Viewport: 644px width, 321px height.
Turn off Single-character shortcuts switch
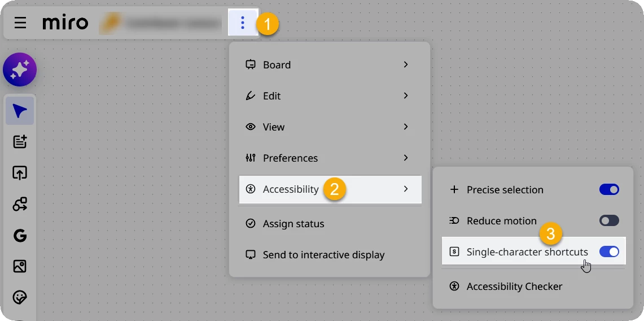pyautogui.click(x=609, y=251)
